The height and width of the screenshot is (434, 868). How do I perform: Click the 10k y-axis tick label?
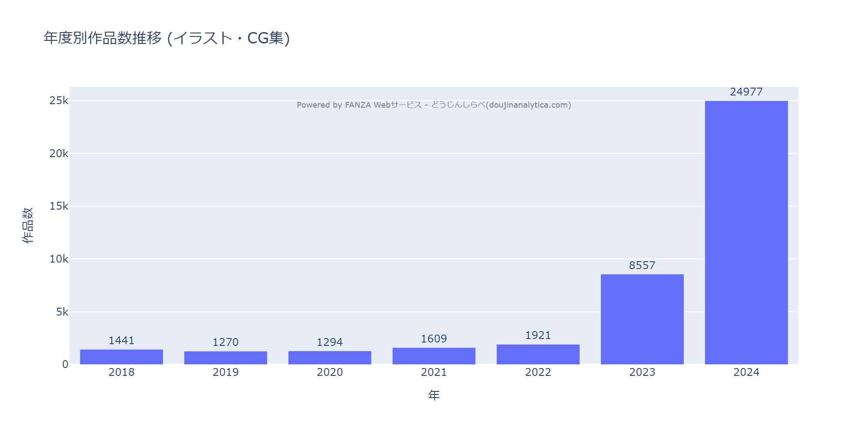pos(59,259)
